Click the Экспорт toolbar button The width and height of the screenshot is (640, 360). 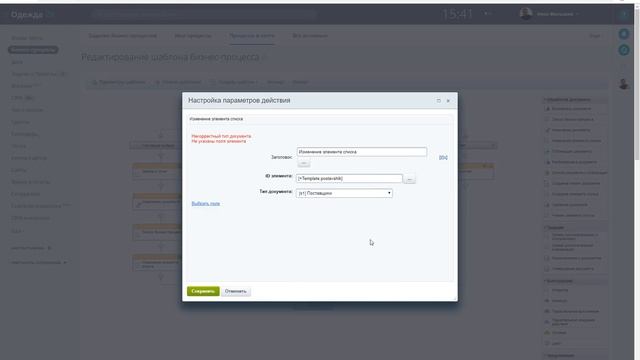pos(276,82)
